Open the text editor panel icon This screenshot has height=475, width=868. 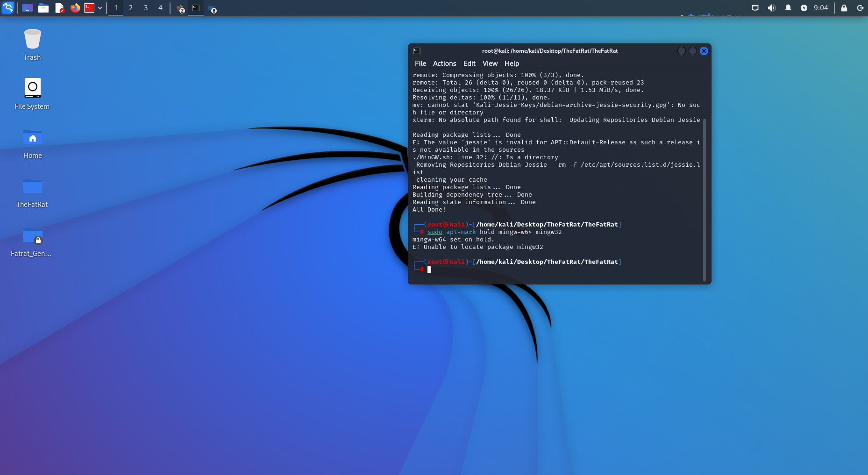(x=59, y=8)
